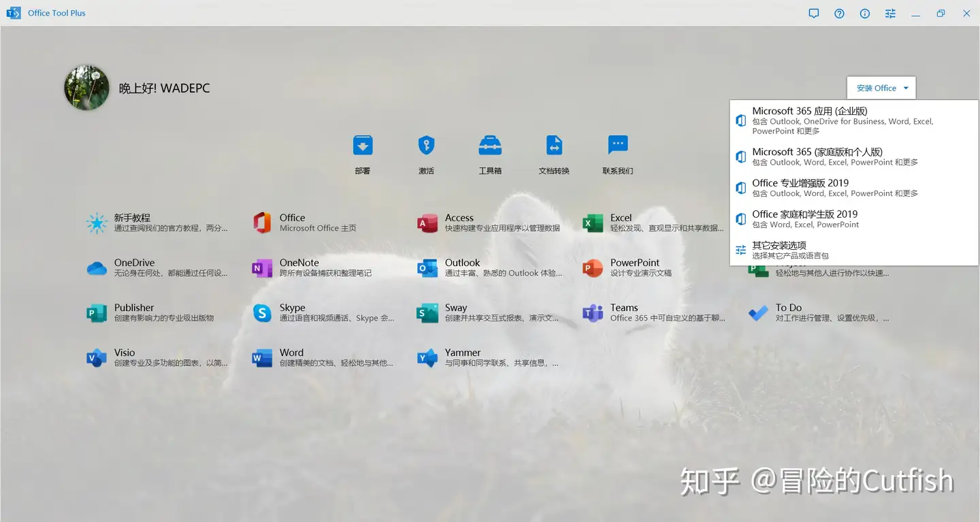Image resolution: width=980 pixels, height=522 pixels.
Task: Launch the Outlook app icon
Action: point(427,268)
